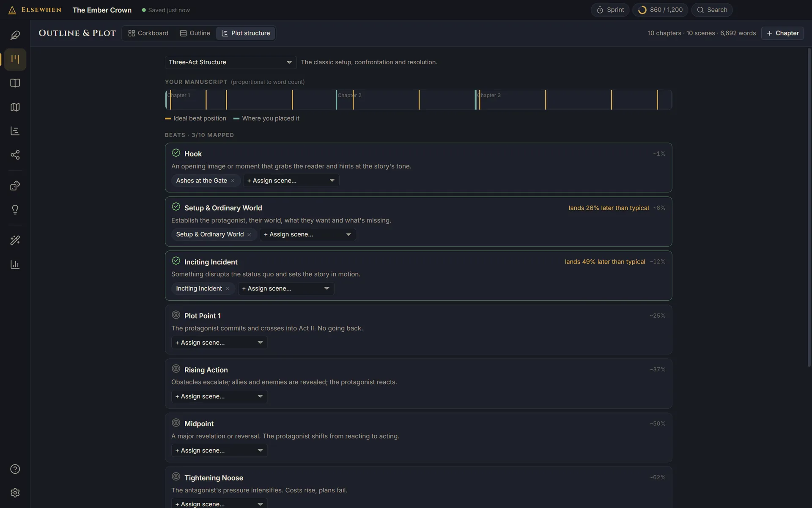Open Assign scene dropdown under Plot Point 1
This screenshot has height=508, width=812.
[219, 343]
